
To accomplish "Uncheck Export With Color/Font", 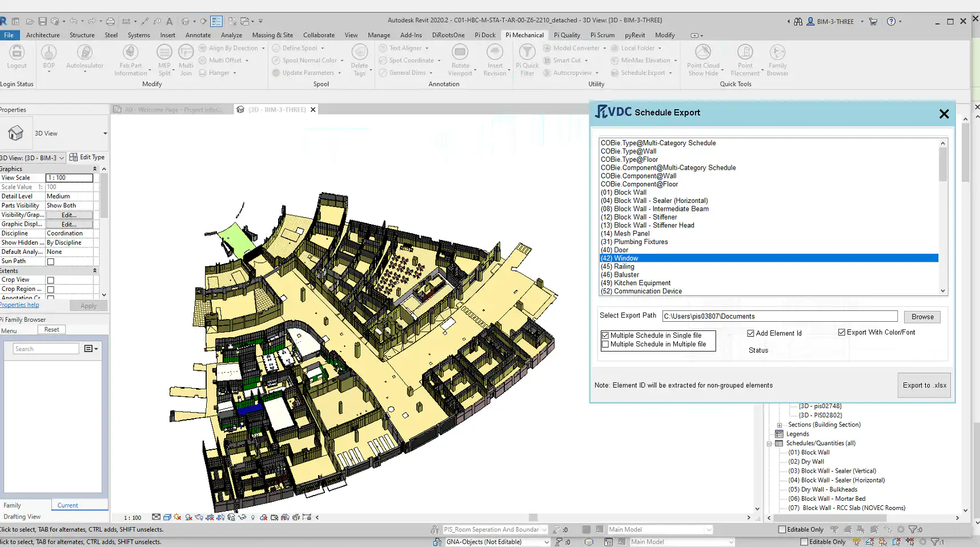I will pos(841,332).
